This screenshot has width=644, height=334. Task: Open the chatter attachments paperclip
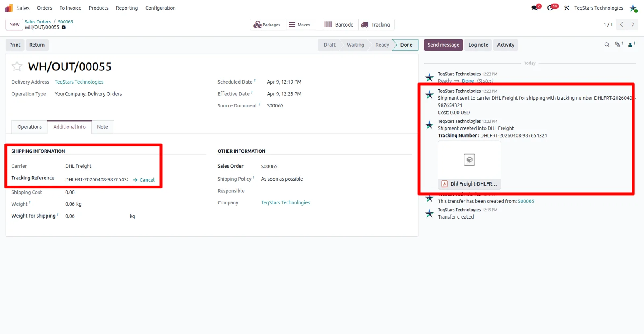[x=618, y=45]
